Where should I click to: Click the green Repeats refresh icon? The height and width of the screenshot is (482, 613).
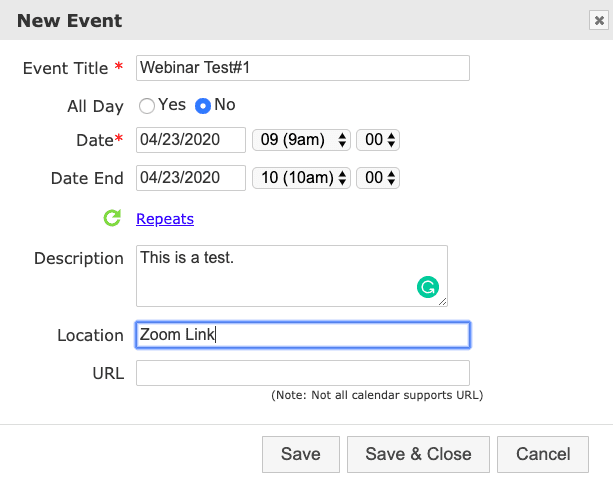click(x=112, y=218)
